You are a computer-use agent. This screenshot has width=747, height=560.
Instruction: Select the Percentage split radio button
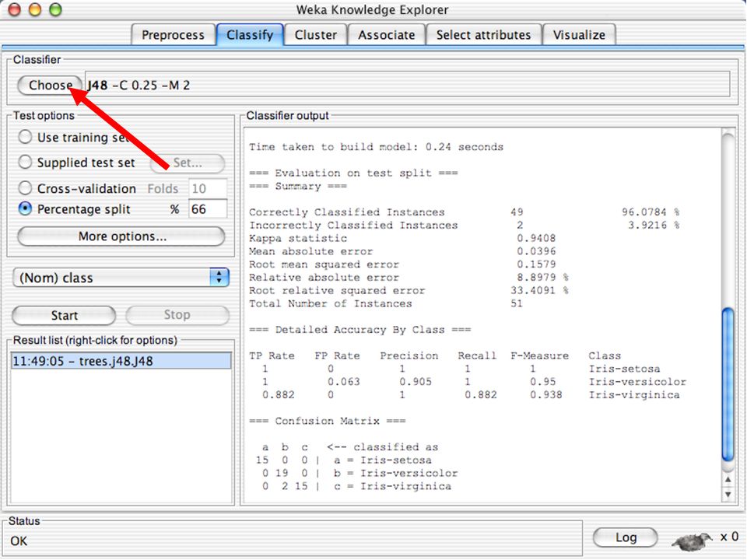click(25, 208)
